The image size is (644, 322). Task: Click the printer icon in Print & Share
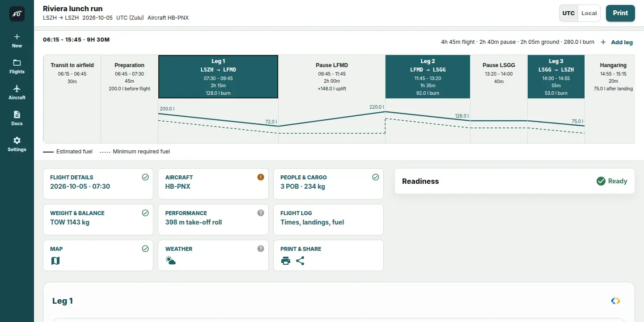click(x=286, y=261)
